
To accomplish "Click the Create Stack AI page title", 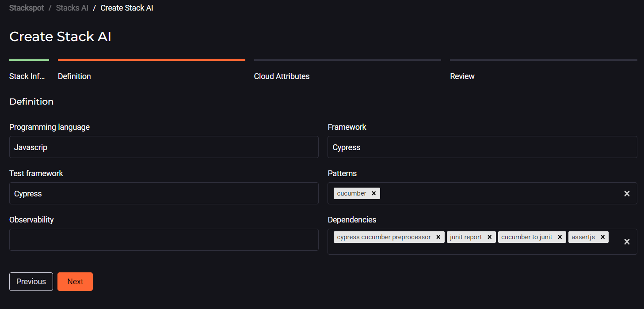I will [x=60, y=37].
